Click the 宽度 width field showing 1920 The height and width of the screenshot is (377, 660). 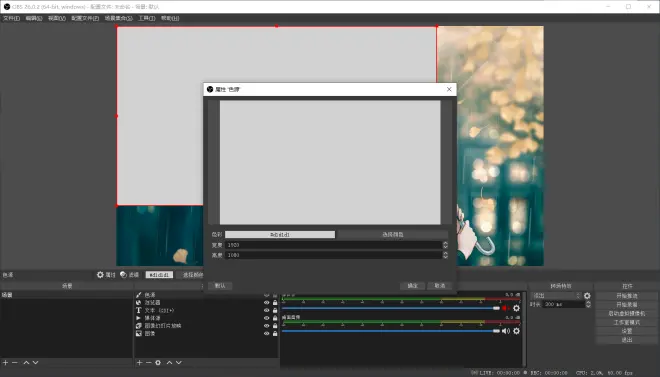pyautogui.click(x=333, y=245)
